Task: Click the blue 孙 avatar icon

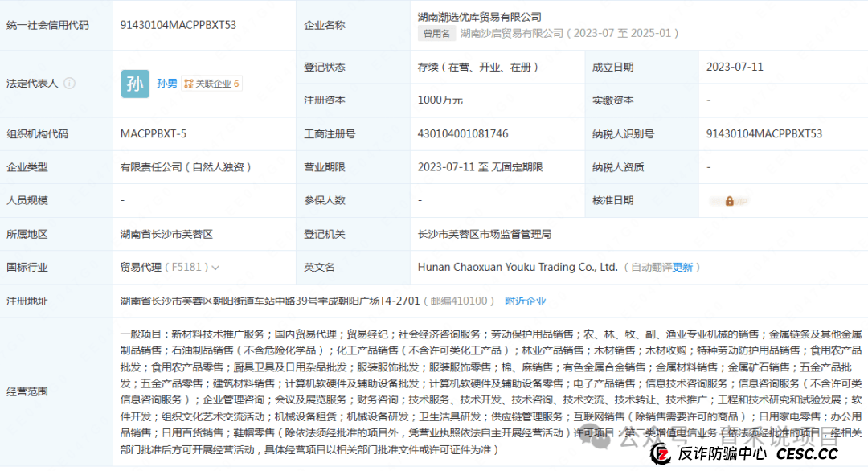Action: tap(135, 83)
